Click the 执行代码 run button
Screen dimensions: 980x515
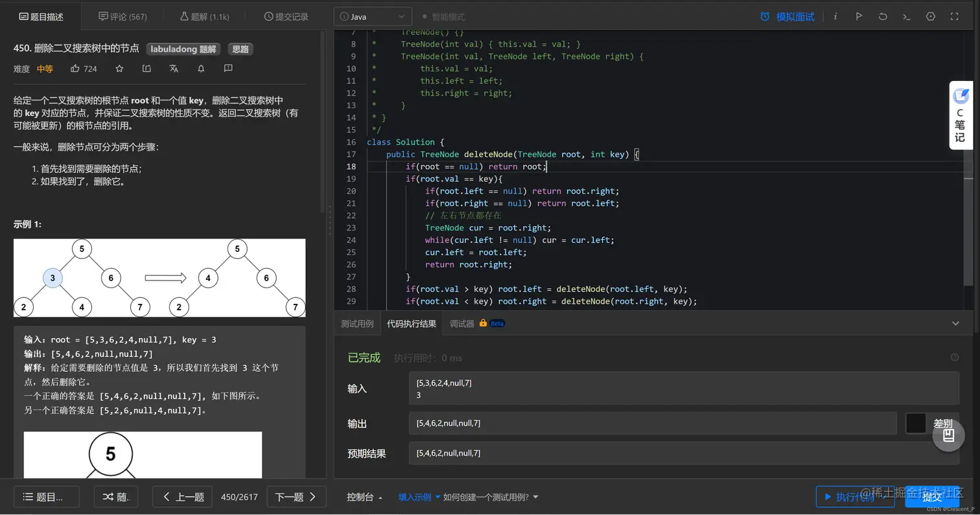[855, 497]
